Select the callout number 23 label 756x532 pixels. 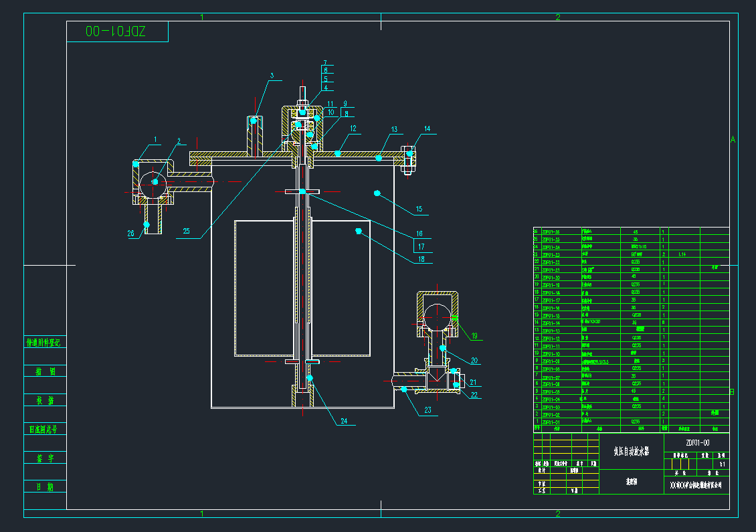click(428, 411)
